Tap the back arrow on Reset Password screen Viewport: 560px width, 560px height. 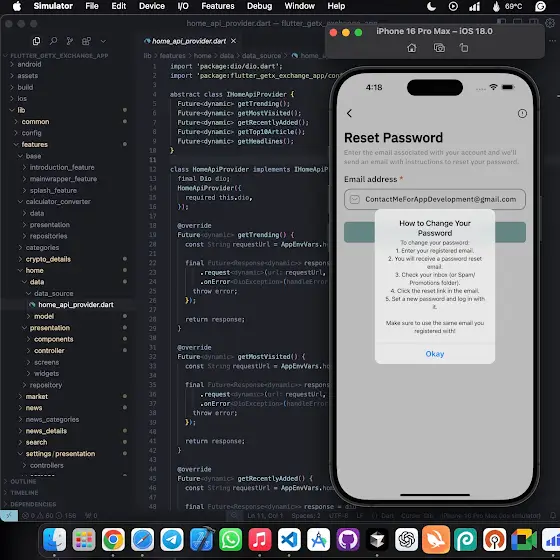[x=349, y=113]
